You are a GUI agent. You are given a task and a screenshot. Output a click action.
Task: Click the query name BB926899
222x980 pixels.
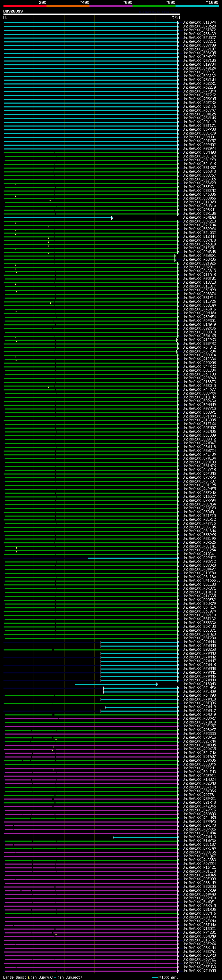click(x=13, y=11)
